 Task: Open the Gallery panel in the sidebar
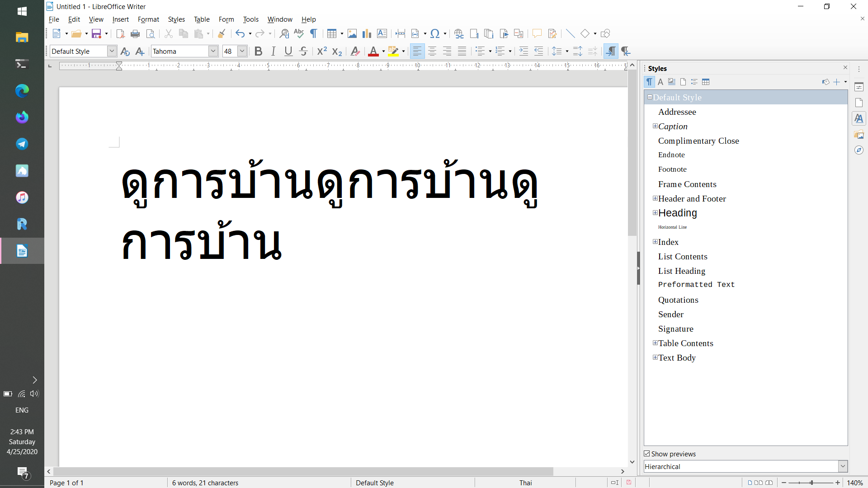(859, 134)
